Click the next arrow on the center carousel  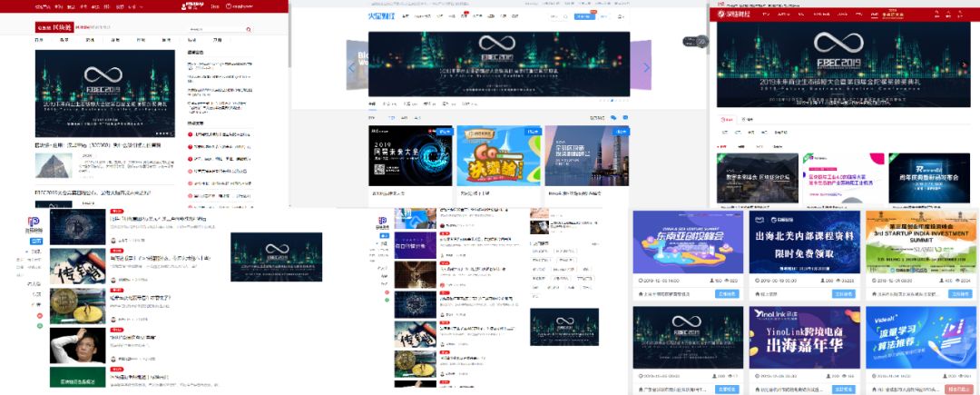[646, 67]
